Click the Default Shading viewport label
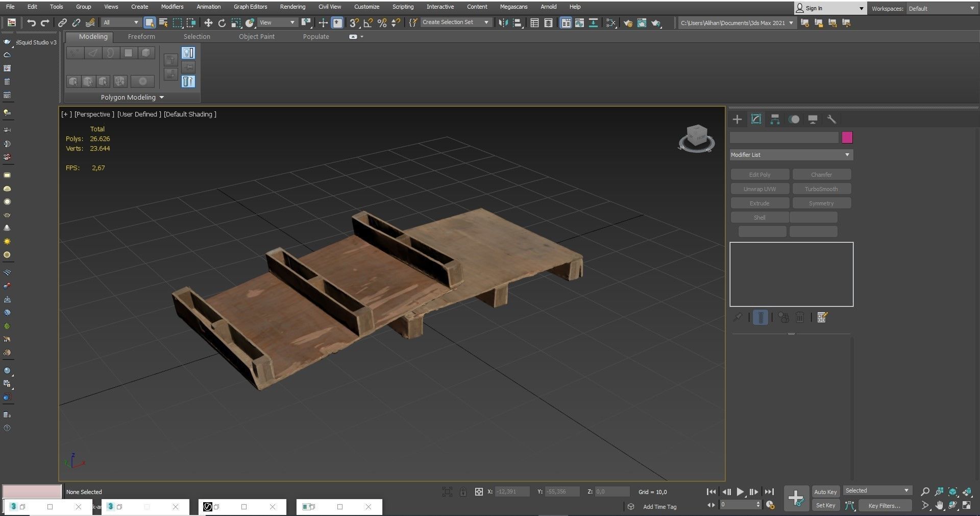 coord(190,114)
